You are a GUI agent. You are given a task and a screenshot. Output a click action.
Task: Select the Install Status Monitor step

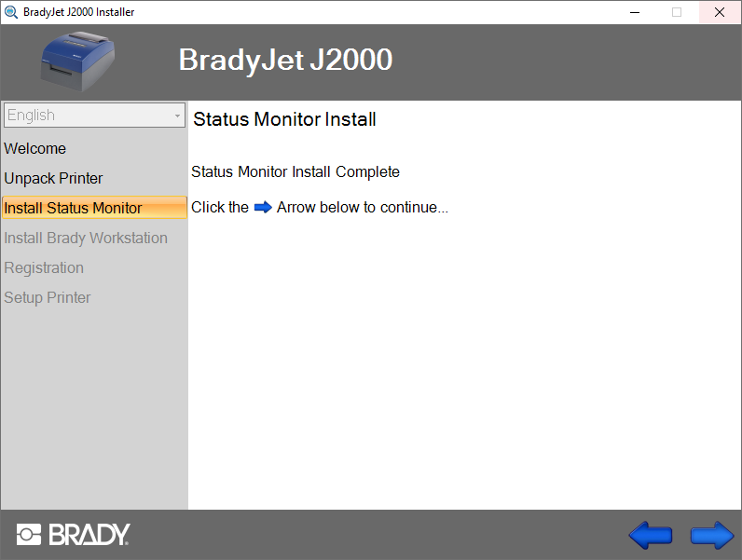click(95, 208)
